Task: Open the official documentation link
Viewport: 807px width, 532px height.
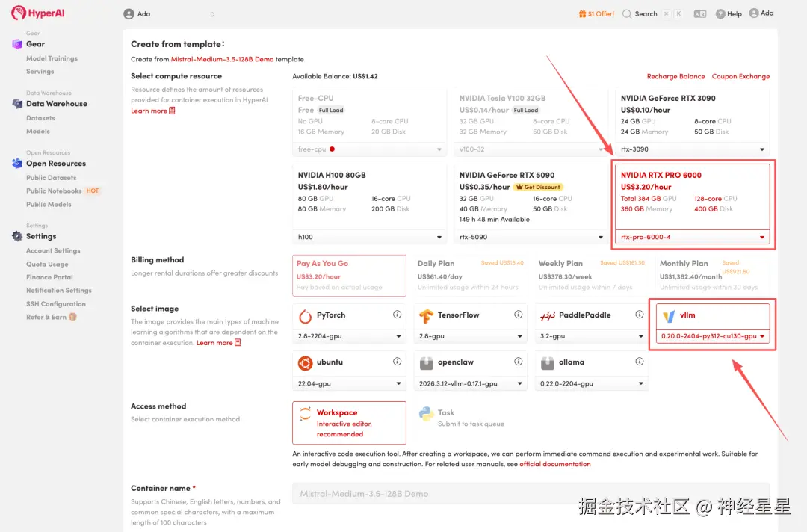Action: point(554,464)
